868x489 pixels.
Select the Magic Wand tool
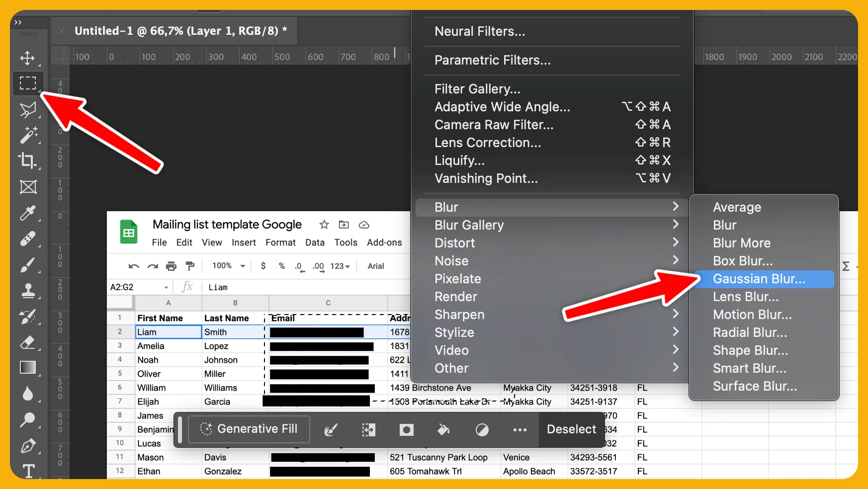click(28, 135)
